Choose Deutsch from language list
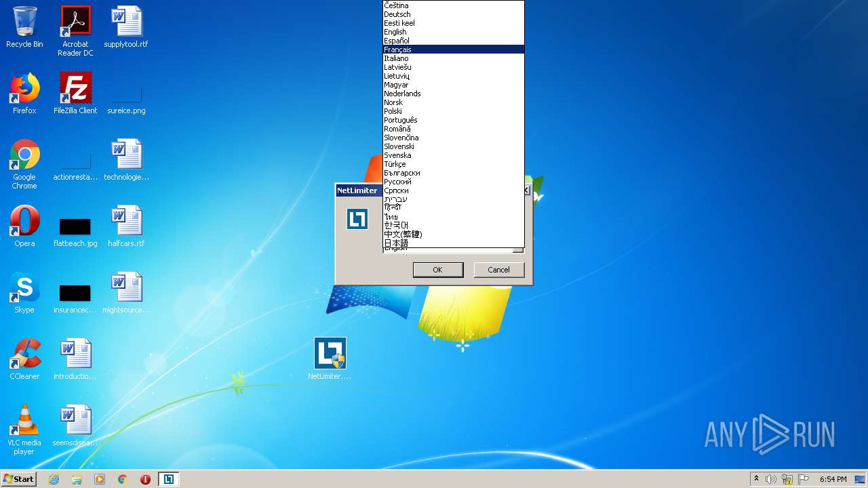 click(454, 14)
